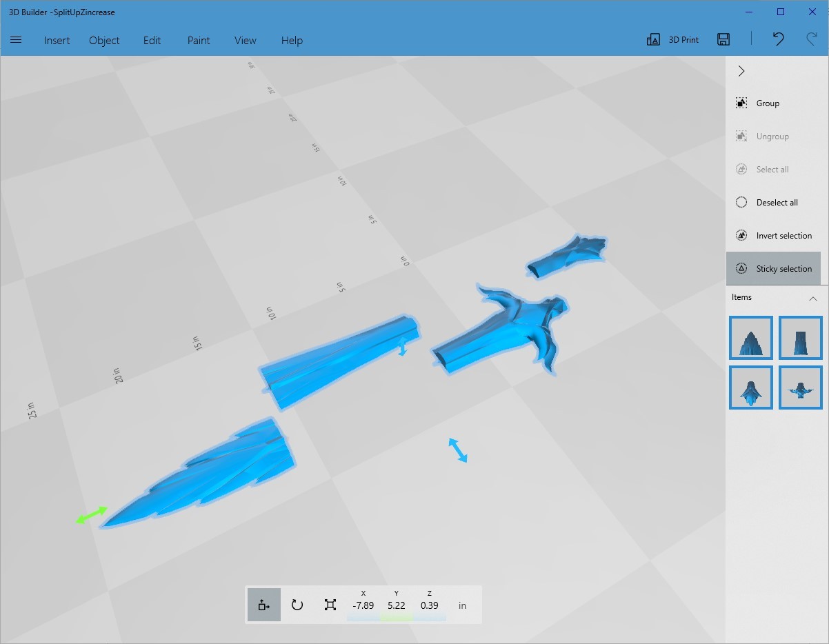The height and width of the screenshot is (644, 829).
Task: Collapse the Items section
Action: point(812,297)
